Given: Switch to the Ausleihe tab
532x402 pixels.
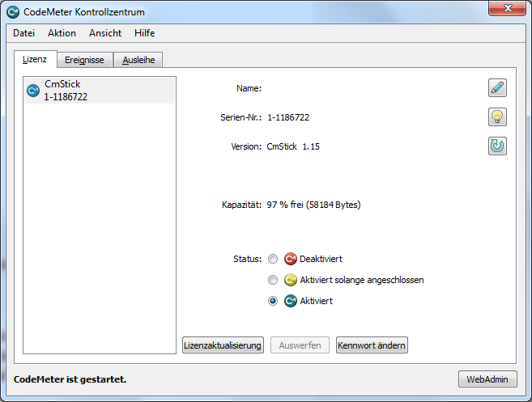Looking at the screenshot, I should point(138,60).
